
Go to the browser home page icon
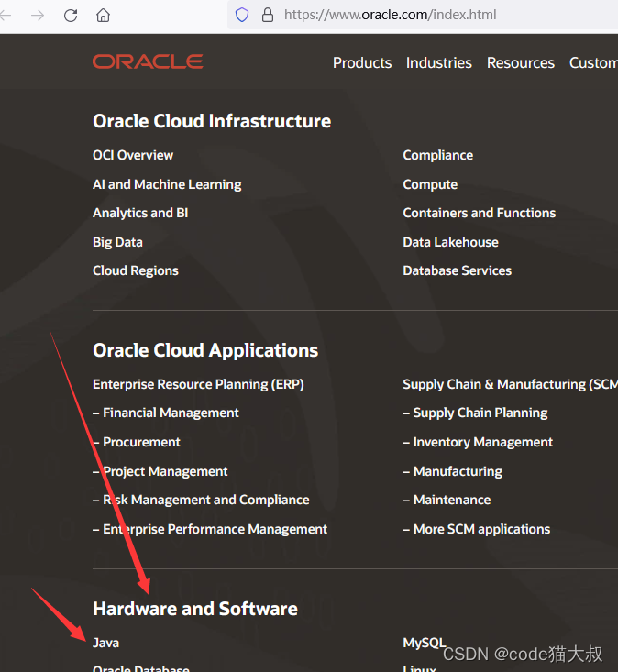point(103,16)
